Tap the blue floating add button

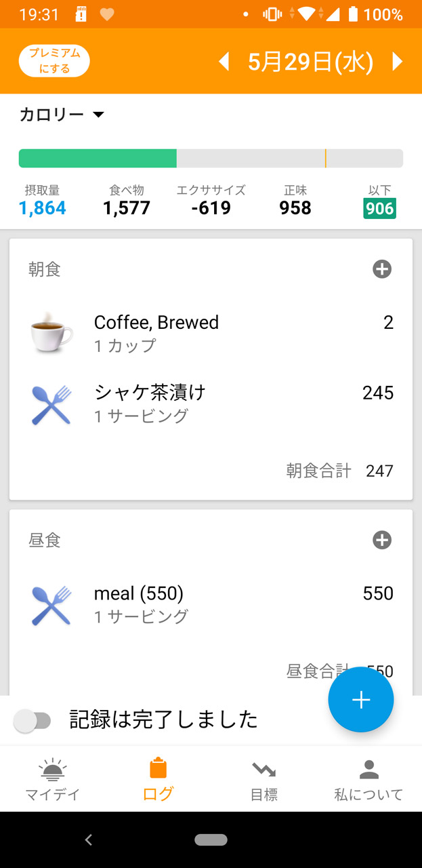[x=360, y=700]
